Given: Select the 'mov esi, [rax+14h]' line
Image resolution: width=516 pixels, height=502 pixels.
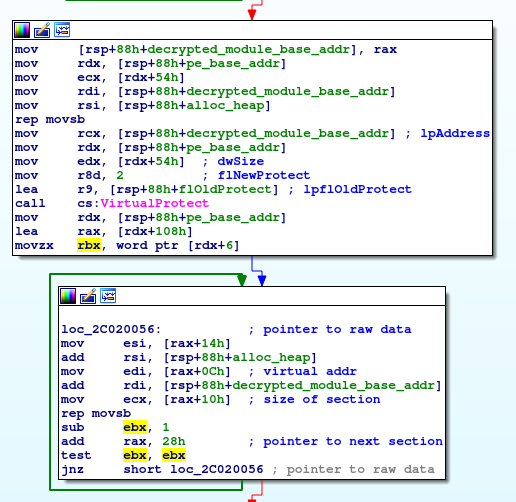Looking at the screenshot, I should tap(146, 343).
